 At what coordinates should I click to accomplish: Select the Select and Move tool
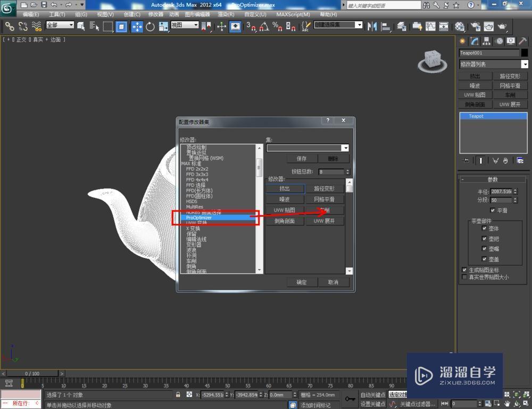(137, 27)
